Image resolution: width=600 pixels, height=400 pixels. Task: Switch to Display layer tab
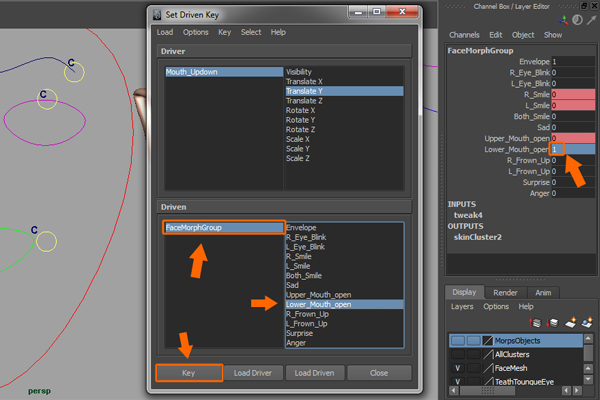point(464,292)
